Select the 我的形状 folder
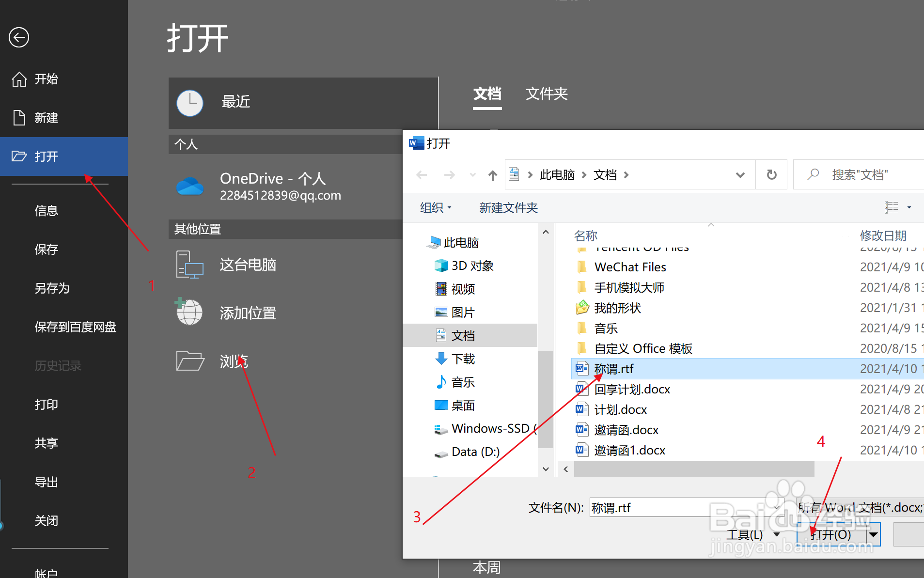The height and width of the screenshot is (578, 924). (617, 308)
